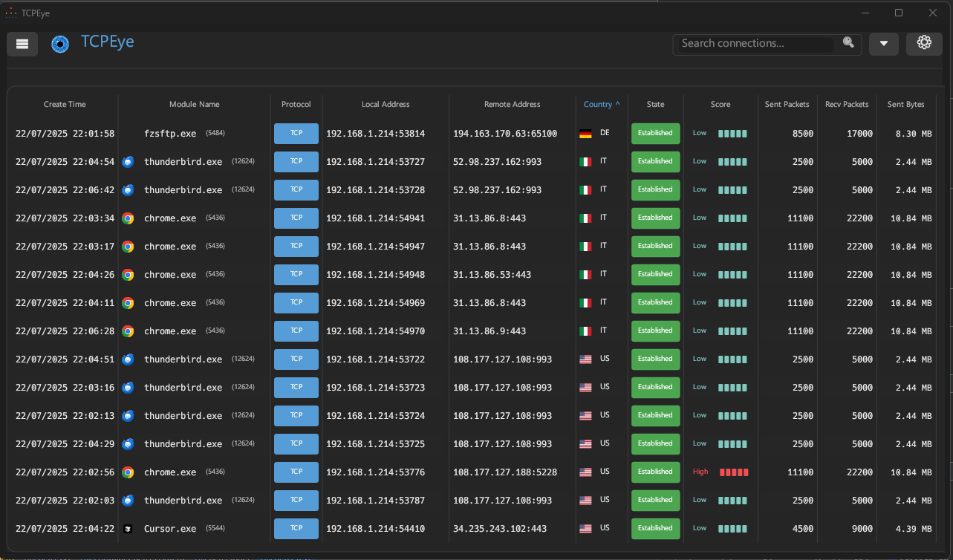Click the TCPEye title text
The height and width of the screenshot is (560, 953).
point(107,42)
